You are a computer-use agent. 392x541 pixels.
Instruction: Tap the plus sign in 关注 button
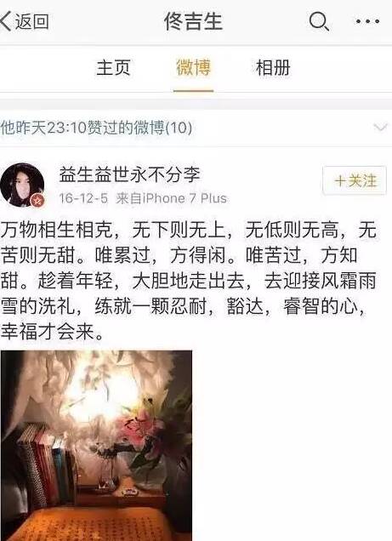tap(340, 181)
